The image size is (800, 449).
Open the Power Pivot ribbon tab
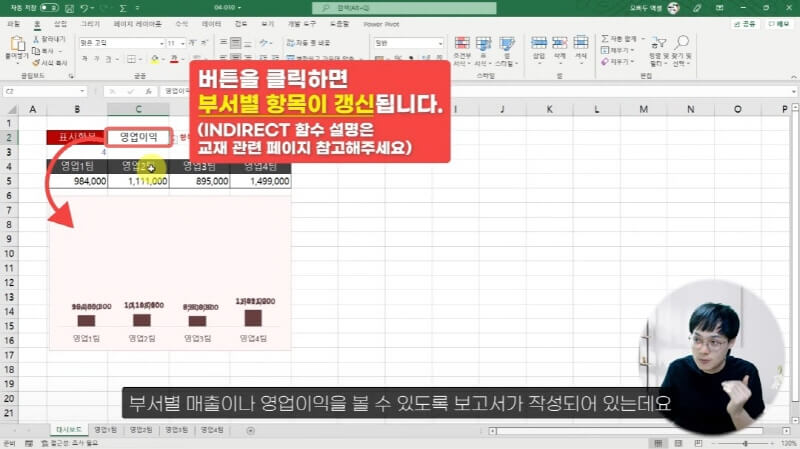tap(381, 24)
